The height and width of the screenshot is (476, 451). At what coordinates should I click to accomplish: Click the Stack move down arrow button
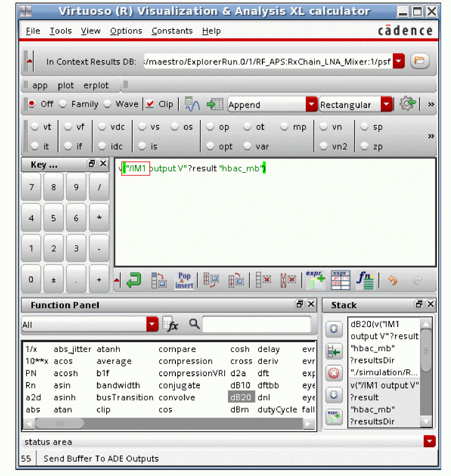334,395
